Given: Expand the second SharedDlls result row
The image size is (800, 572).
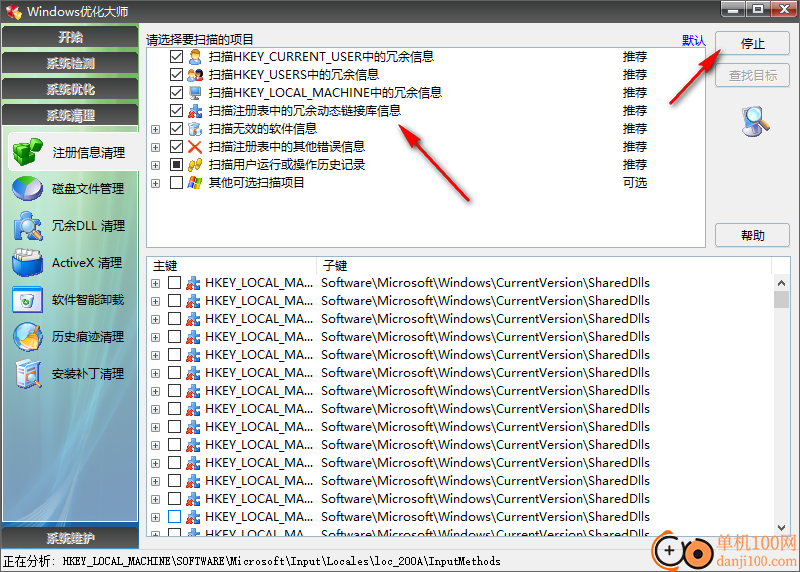Looking at the screenshot, I should click(156, 302).
